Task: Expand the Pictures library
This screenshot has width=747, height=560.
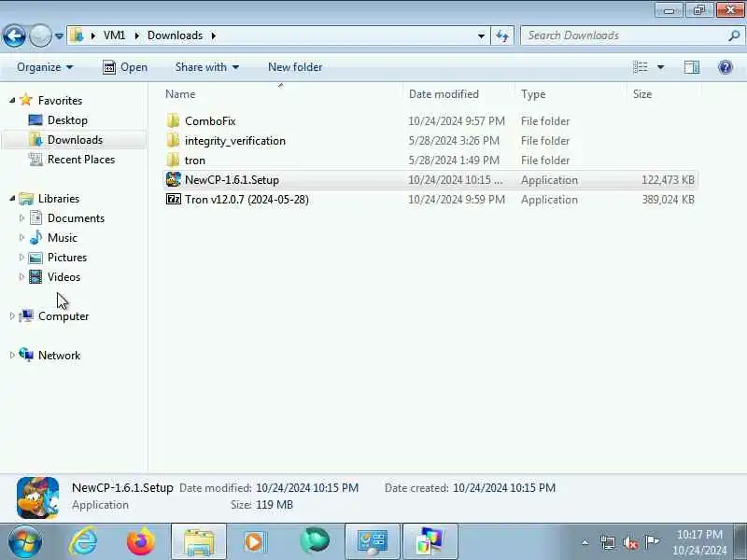Action: click(x=21, y=258)
